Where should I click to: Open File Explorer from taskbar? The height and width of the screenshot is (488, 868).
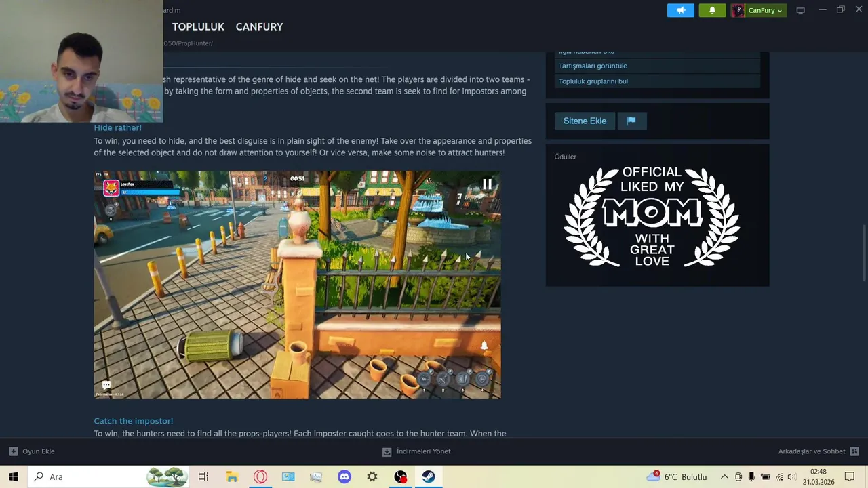232,476
